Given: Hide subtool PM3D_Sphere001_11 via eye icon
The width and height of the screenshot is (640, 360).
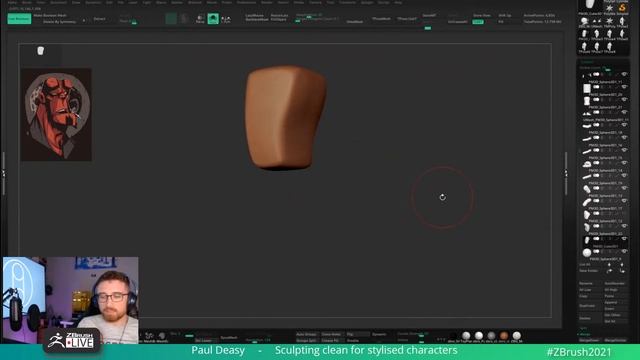Looking at the screenshot, I should pos(624,74).
